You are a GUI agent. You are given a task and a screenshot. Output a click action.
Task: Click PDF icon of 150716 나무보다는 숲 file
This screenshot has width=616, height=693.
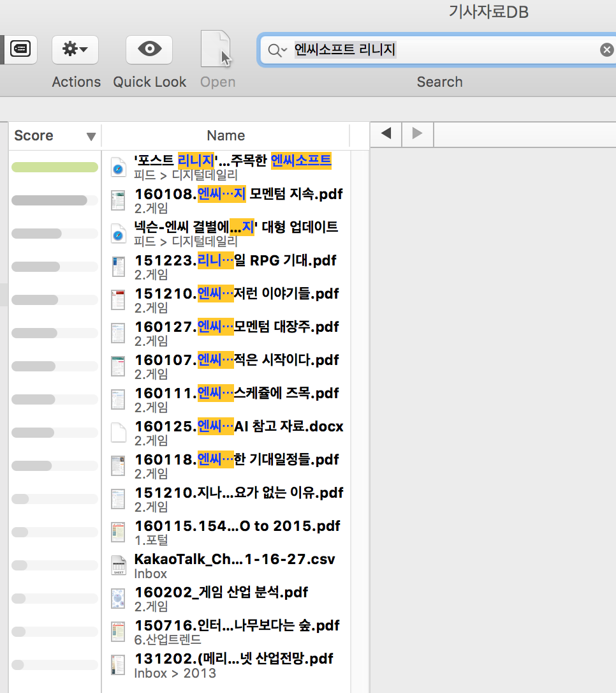click(x=118, y=632)
